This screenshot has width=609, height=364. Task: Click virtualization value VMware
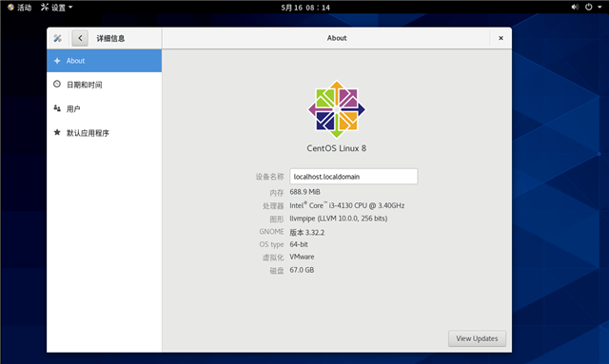click(302, 257)
